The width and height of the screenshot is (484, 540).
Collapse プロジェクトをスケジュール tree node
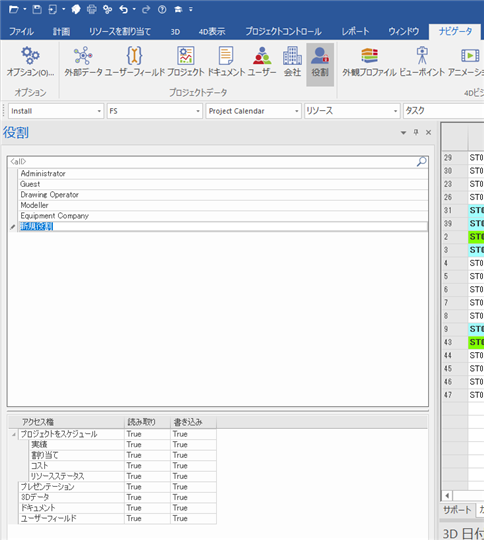(x=14, y=434)
